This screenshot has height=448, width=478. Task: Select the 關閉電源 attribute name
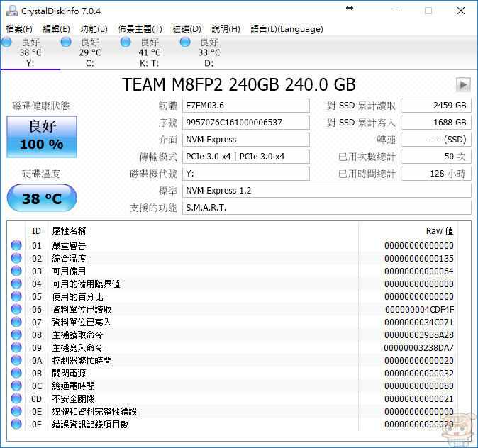click(x=69, y=374)
